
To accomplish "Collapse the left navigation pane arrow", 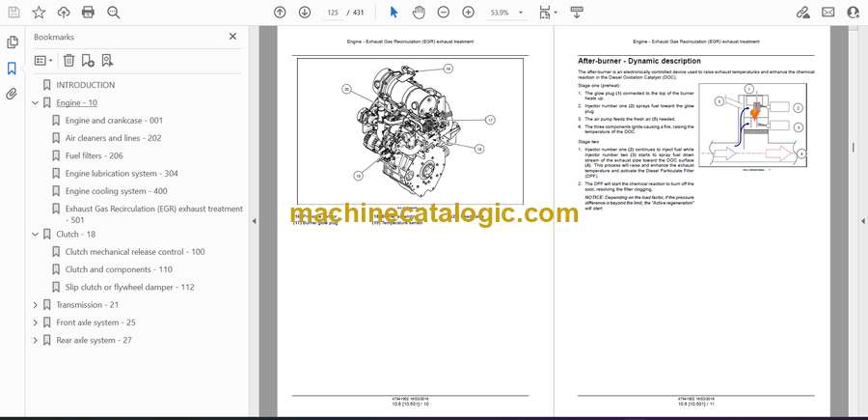I will (254, 221).
